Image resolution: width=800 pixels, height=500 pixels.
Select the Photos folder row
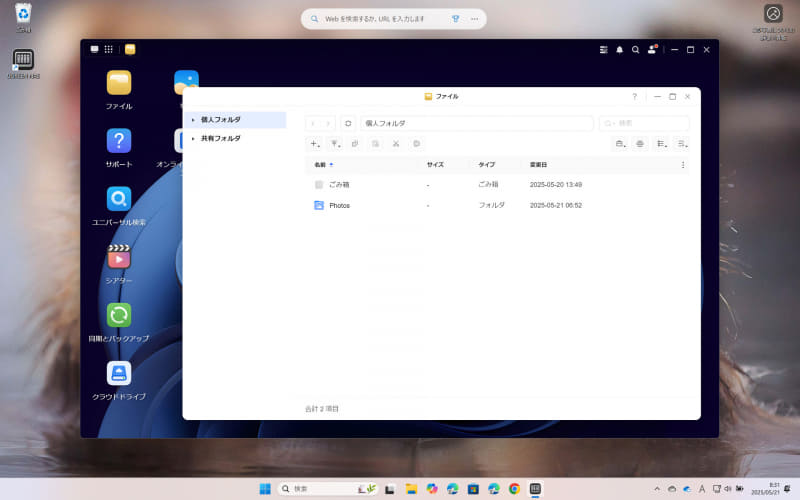click(x=497, y=206)
